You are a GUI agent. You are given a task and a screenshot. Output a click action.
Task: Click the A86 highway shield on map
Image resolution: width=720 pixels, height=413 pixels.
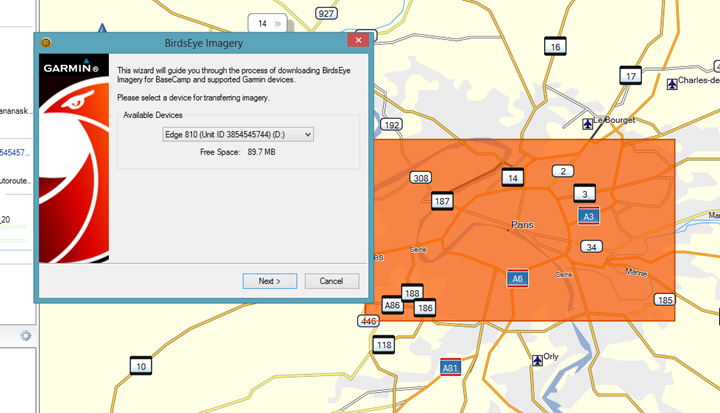(x=392, y=306)
